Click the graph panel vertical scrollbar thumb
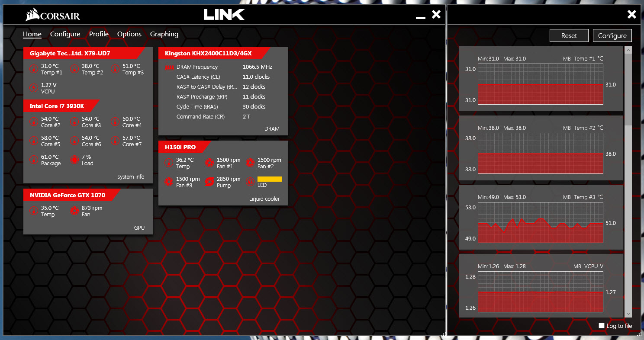This screenshot has width=644, height=340. (x=628, y=90)
